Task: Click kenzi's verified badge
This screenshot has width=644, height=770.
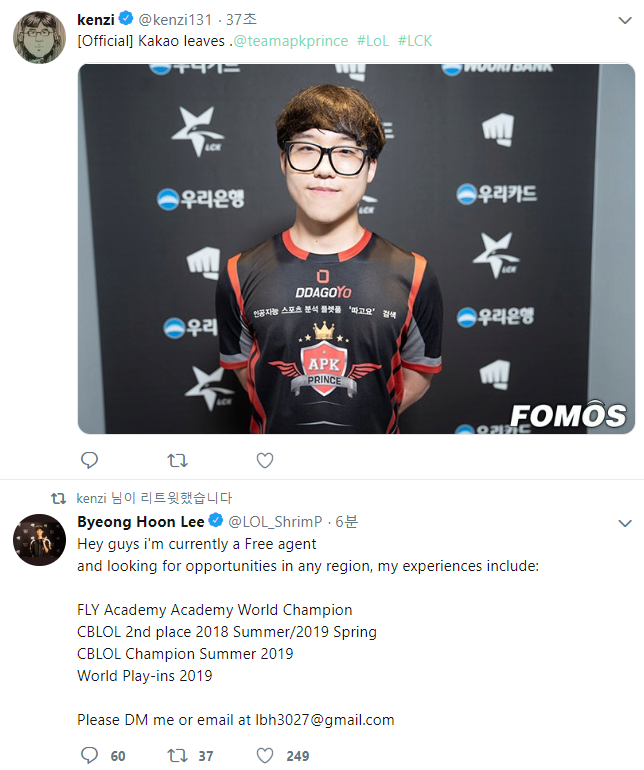Action: [x=126, y=19]
